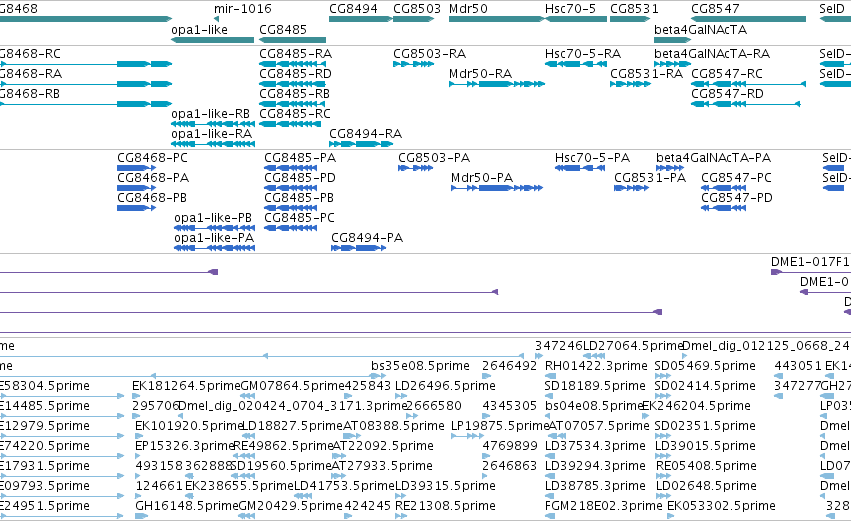Click EST AT27933.5prime
The image size is (851, 521).
pos(382,466)
